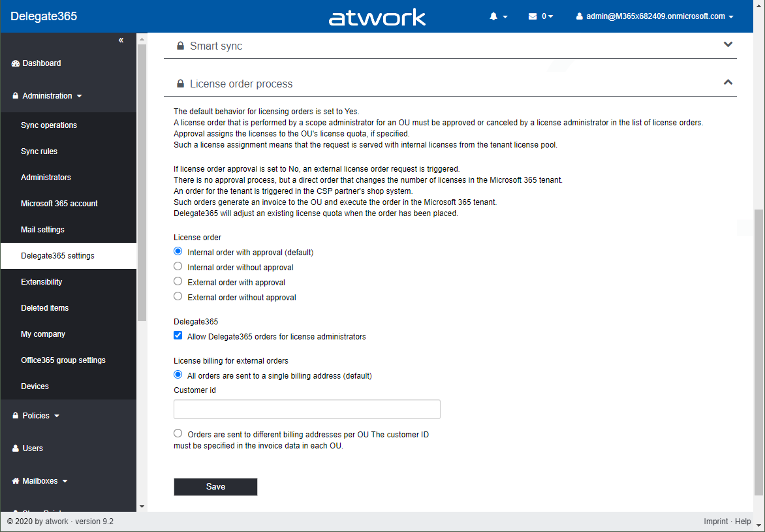This screenshot has height=532, width=765.
Task: Select Delegate365 settings menu item
Action: point(69,256)
